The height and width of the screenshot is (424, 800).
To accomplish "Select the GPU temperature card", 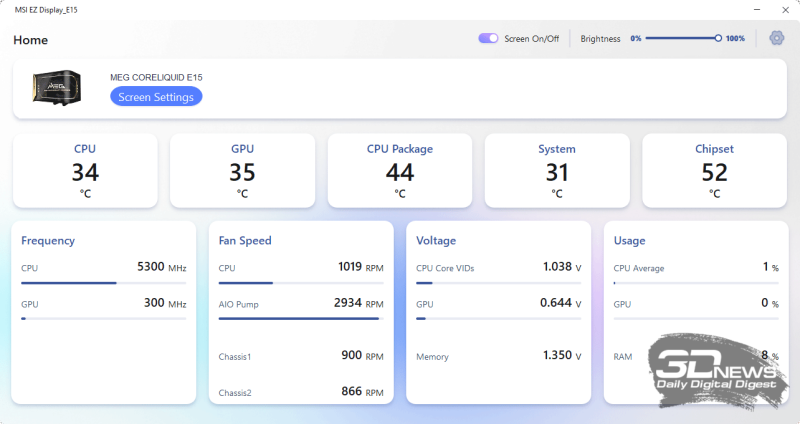I will point(242,171).
